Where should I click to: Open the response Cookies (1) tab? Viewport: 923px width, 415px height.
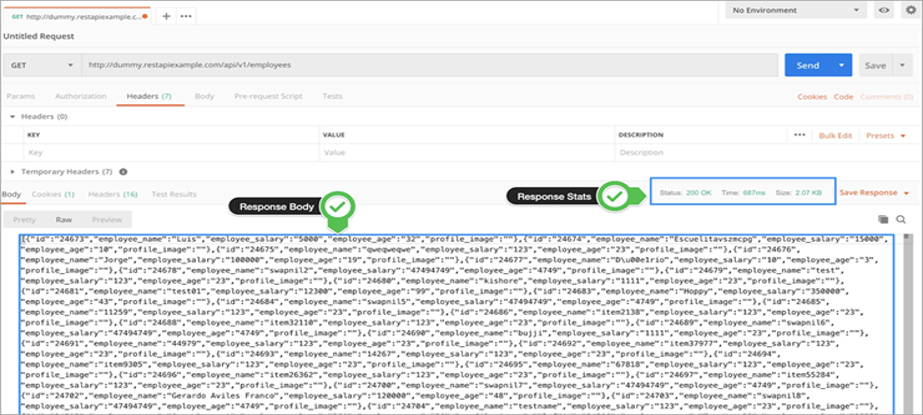pyautogui.click(x=53, y=193)
